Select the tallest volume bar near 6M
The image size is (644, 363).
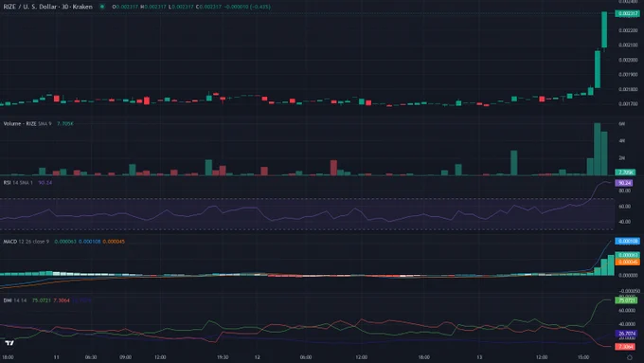tap(598, 149)
